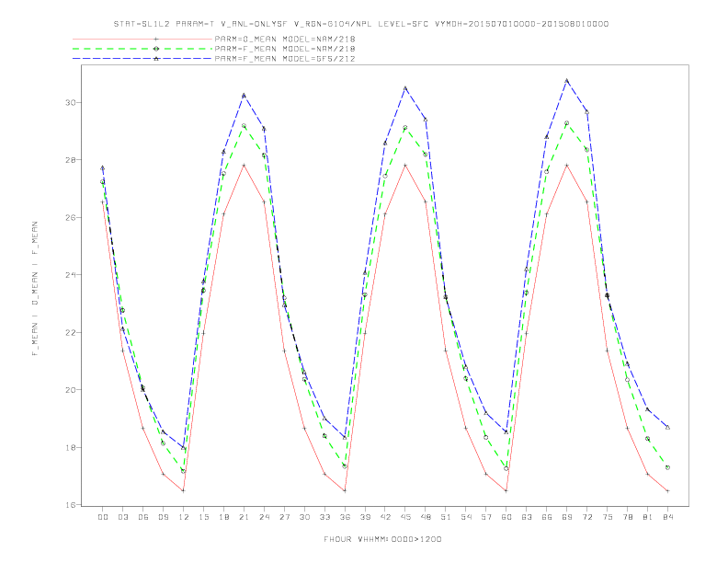Click x-axis forecast hour label 03
Screen dimensions: 728x563
pos(123,517)
